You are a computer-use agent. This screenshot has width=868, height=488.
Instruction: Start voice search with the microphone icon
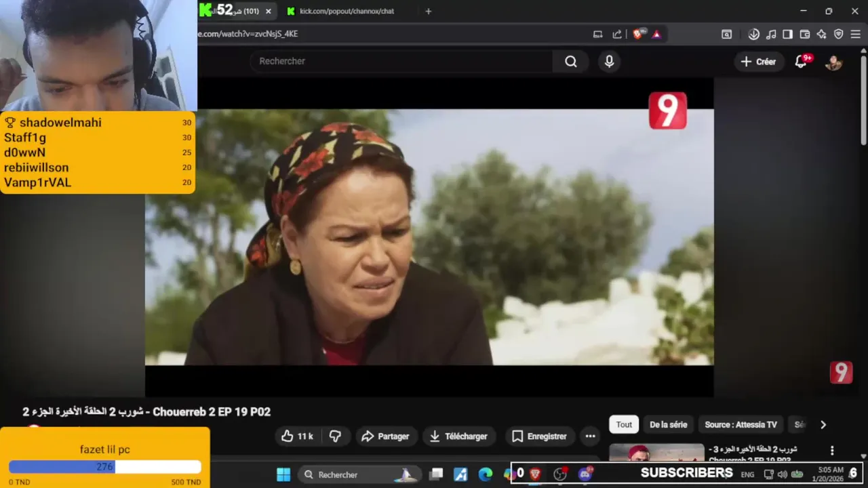[609, 62]
